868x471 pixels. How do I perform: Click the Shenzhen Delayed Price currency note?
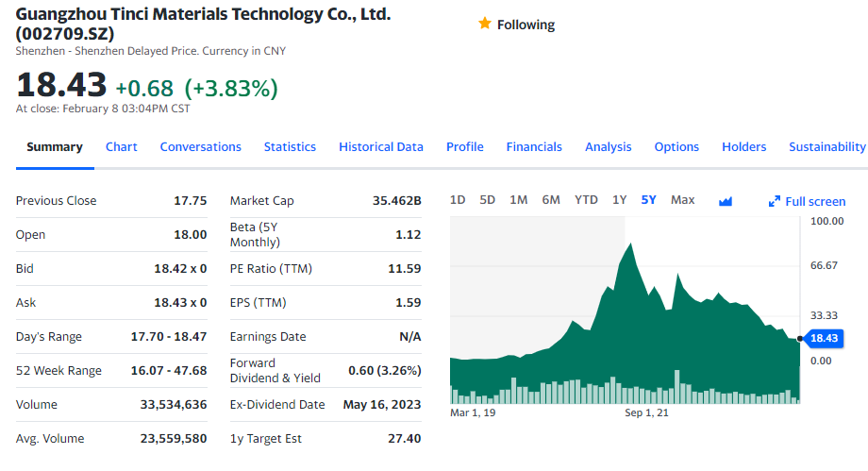(151, 51)
